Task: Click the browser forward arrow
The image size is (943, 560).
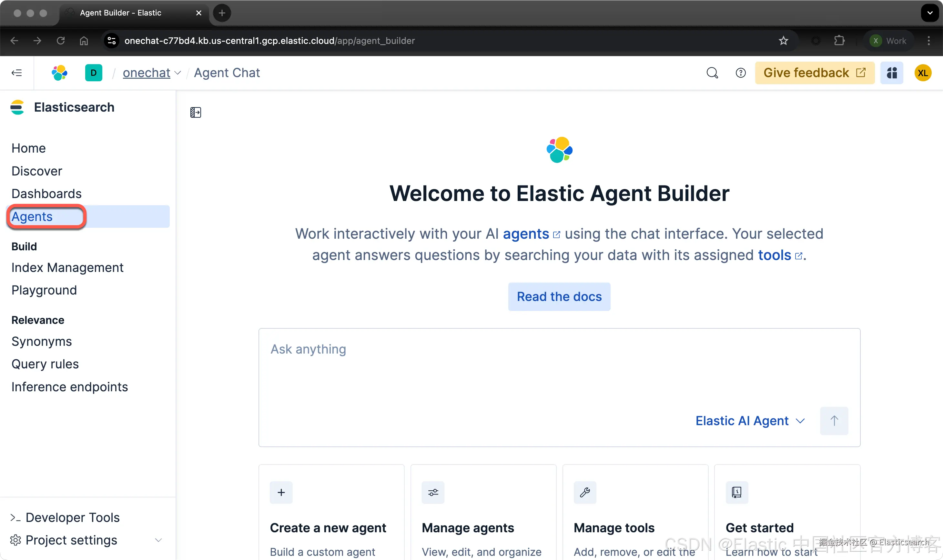Action: [x=37, y=41]
